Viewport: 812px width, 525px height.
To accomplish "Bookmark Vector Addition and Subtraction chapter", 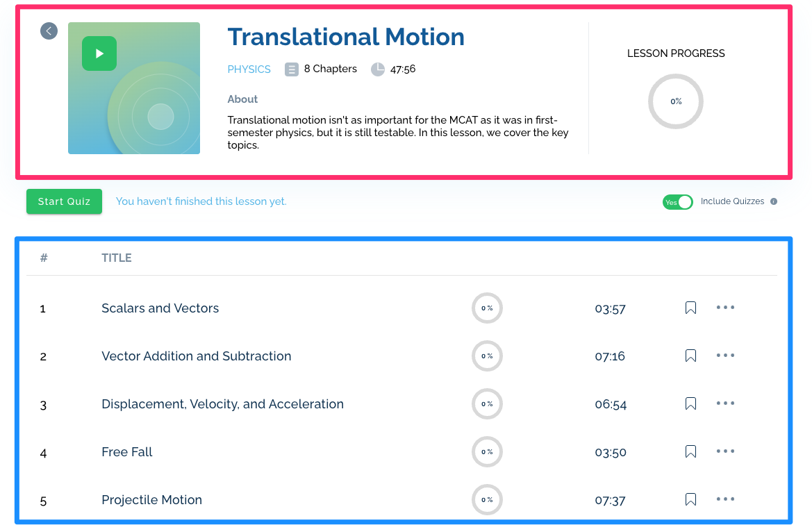I will (690, 356).
